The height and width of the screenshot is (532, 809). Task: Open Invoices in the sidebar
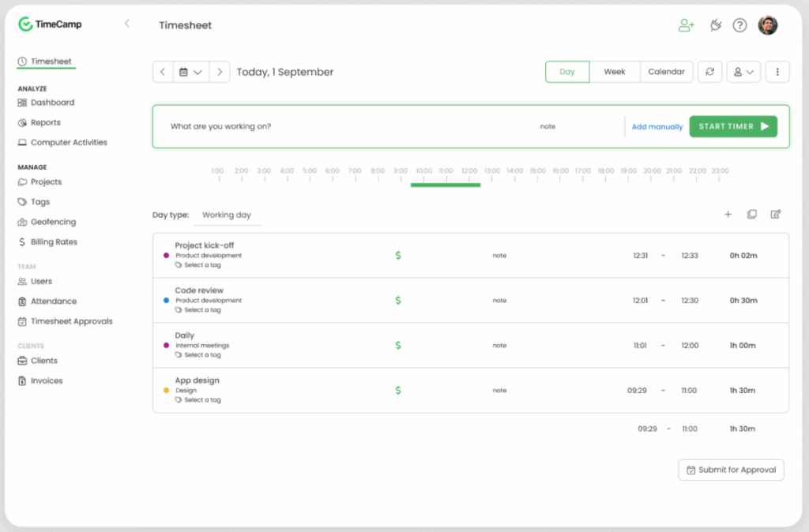[x=40, y=381]
